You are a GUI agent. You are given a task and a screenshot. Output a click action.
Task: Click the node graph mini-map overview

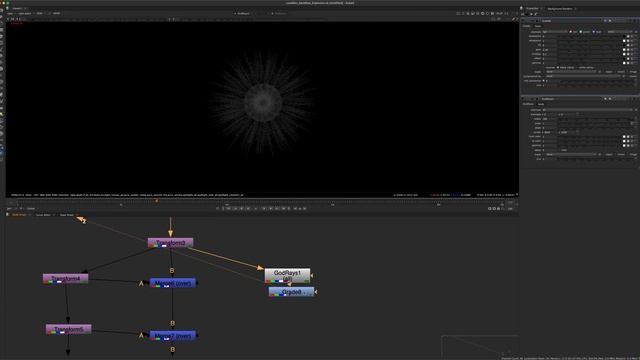pyautogui.click(x=480, y=346)
